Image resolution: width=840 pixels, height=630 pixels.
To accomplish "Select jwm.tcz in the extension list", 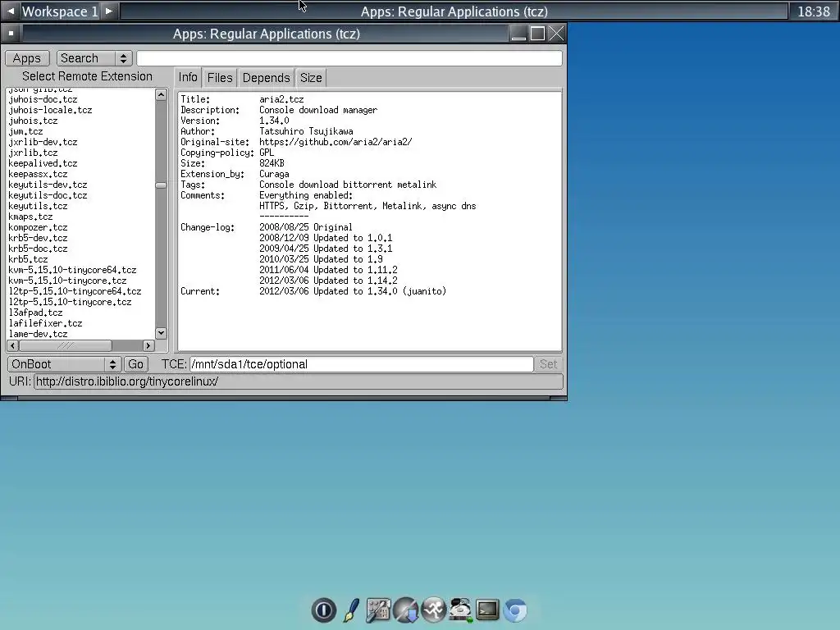I will click(x=25, y=131).
